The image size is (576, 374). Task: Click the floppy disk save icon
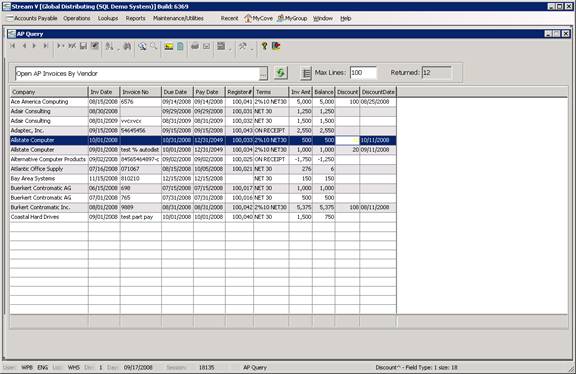[83, 46]
